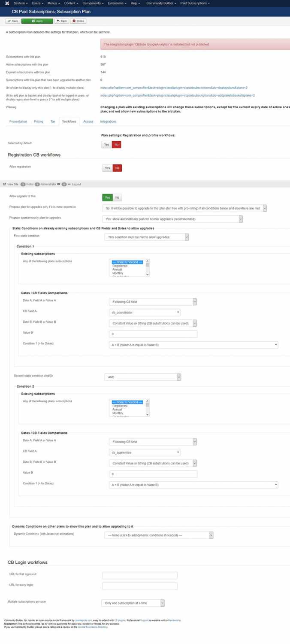
Task: Switch to the Presentation tab
Action: point(18,122)
